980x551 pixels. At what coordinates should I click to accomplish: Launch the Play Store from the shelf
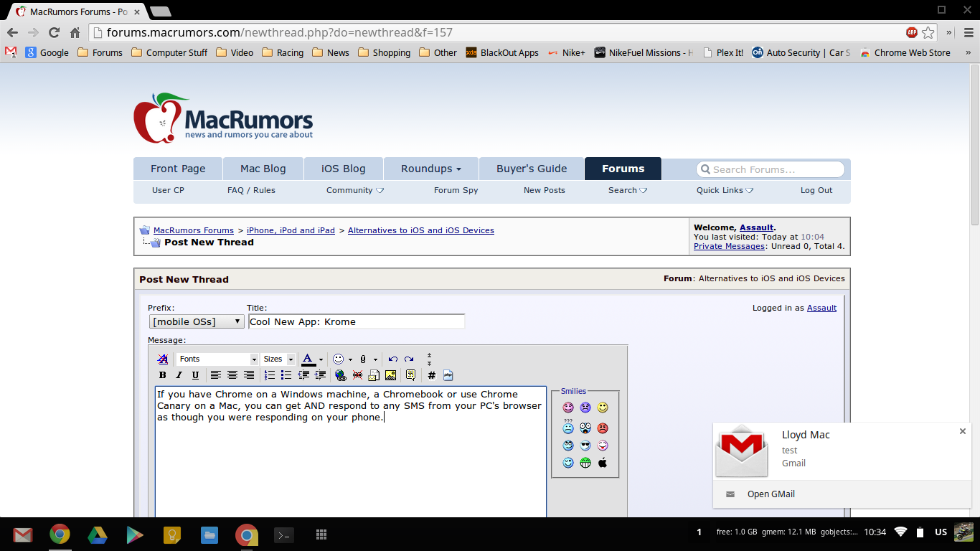pos(134,534)
